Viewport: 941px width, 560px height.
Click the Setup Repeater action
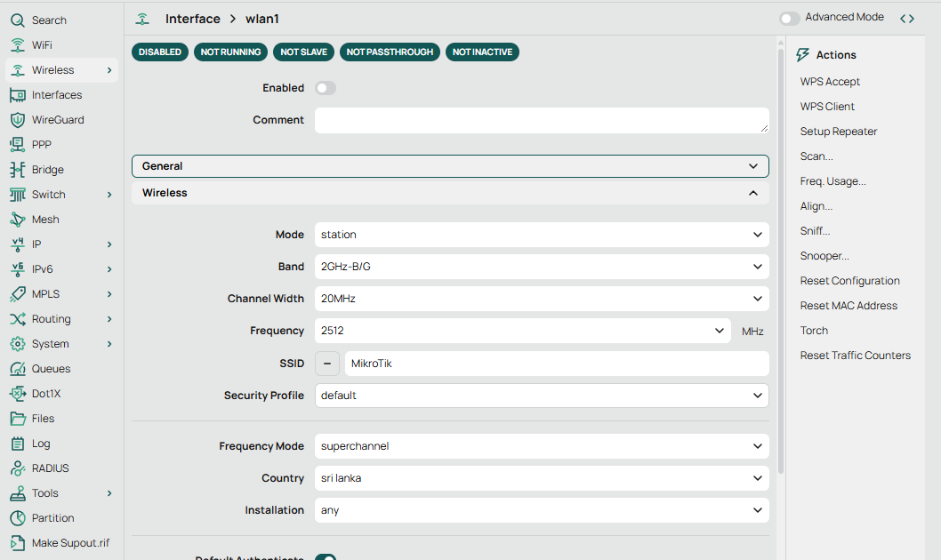838,132
